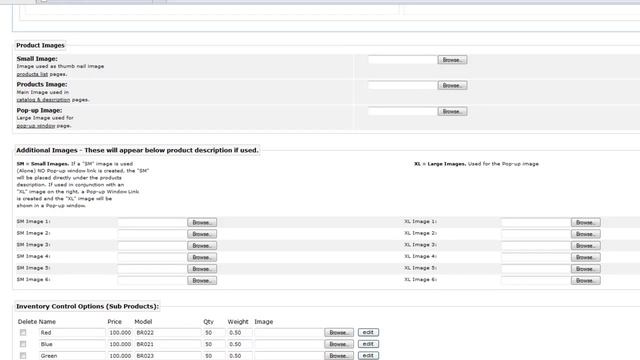Browse for SM Image 6 file
This screenshot has width=640, height=360.
click(202, 280)
